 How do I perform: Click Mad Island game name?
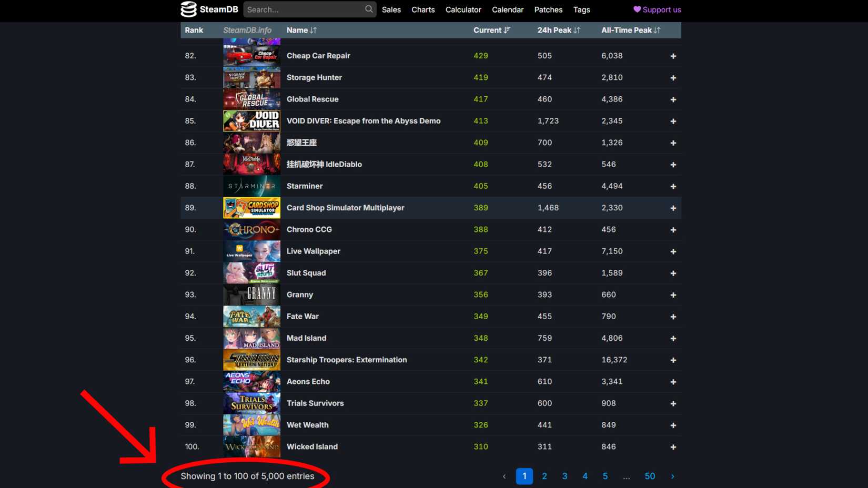point(306,338)
